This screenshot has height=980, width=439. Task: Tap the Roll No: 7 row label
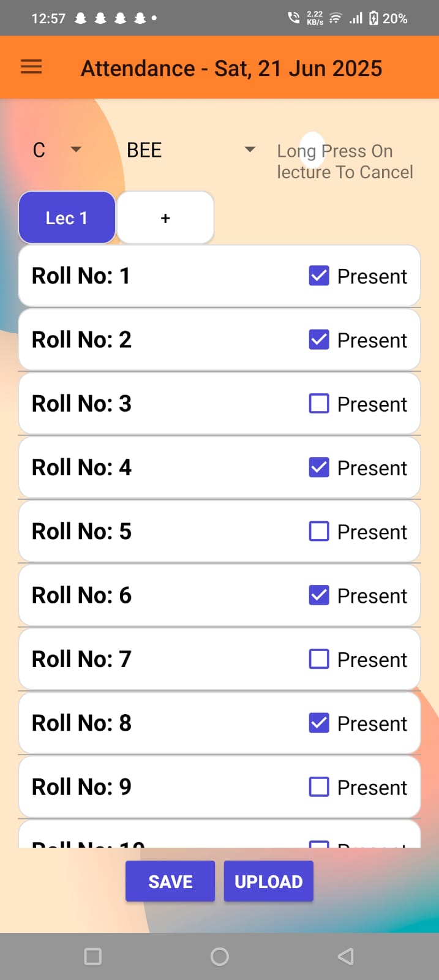[x=81, y=659]
